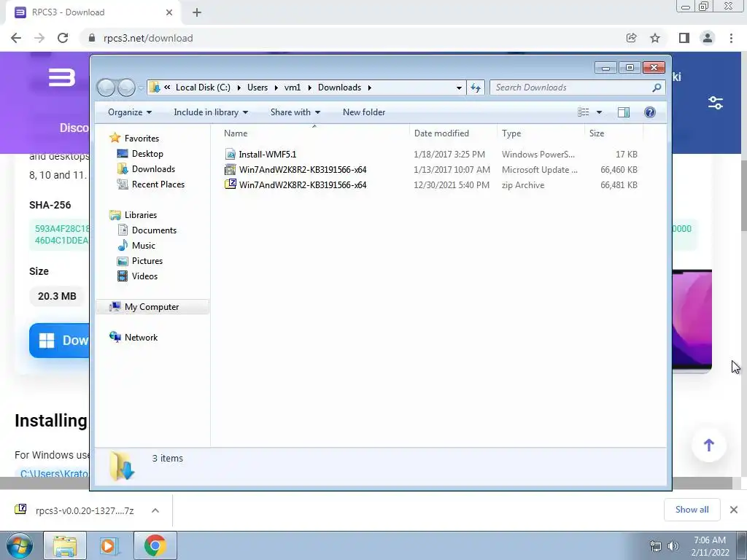
Task: Open the Windows Start menu
Action: coord(19,545)
